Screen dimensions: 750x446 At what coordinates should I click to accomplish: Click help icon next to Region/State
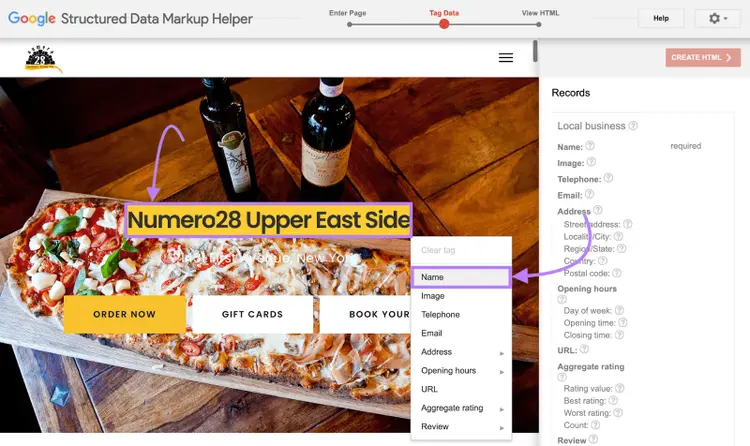(621, 248)
